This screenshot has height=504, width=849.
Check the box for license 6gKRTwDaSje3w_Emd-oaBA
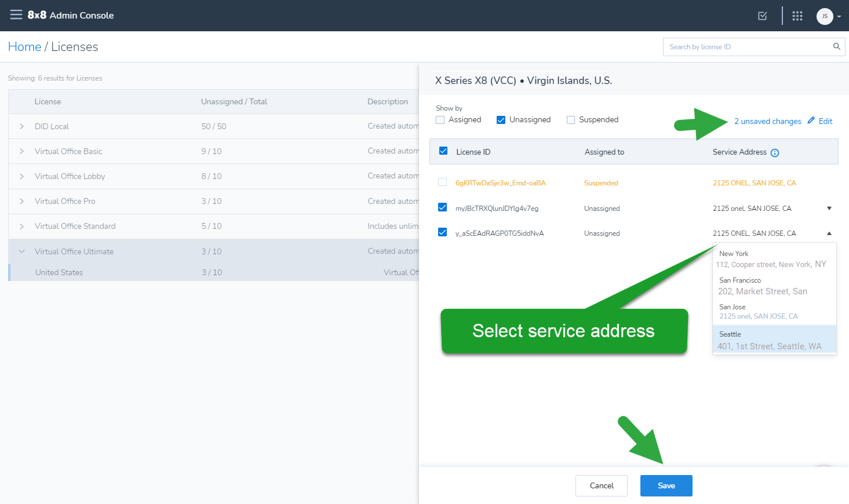(x=443, y=182)
